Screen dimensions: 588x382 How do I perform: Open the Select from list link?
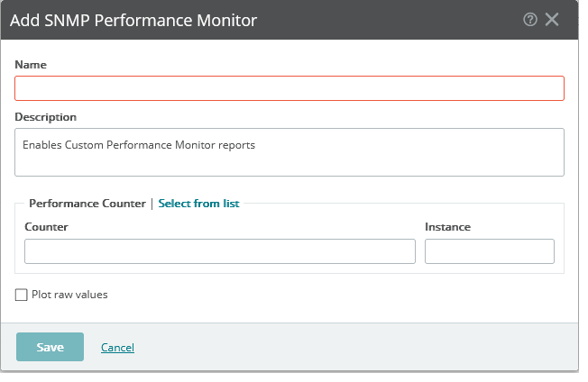[x=198, y=204]
